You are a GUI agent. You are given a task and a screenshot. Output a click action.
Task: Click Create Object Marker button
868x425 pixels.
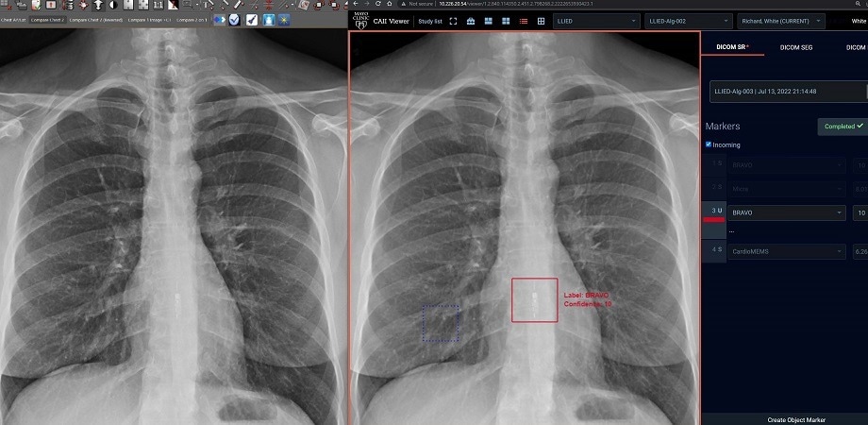coord(796,420)
